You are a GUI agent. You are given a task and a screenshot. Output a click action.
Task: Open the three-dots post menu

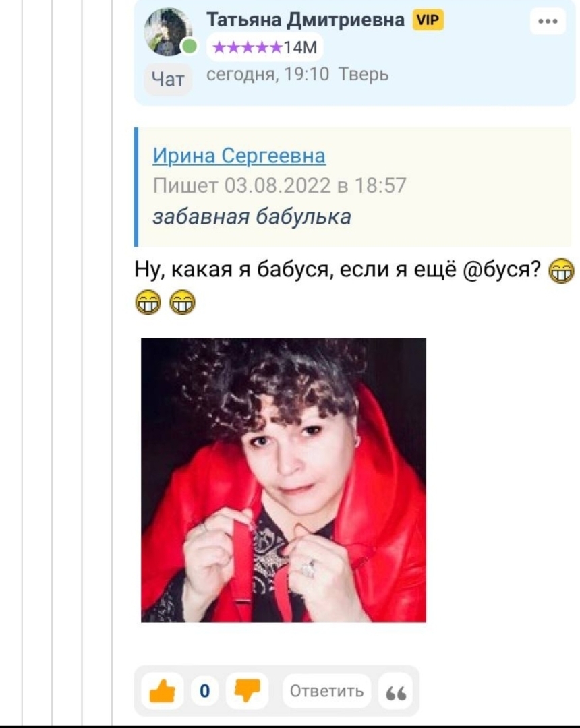pyautogui.click(x=548, y=22)
